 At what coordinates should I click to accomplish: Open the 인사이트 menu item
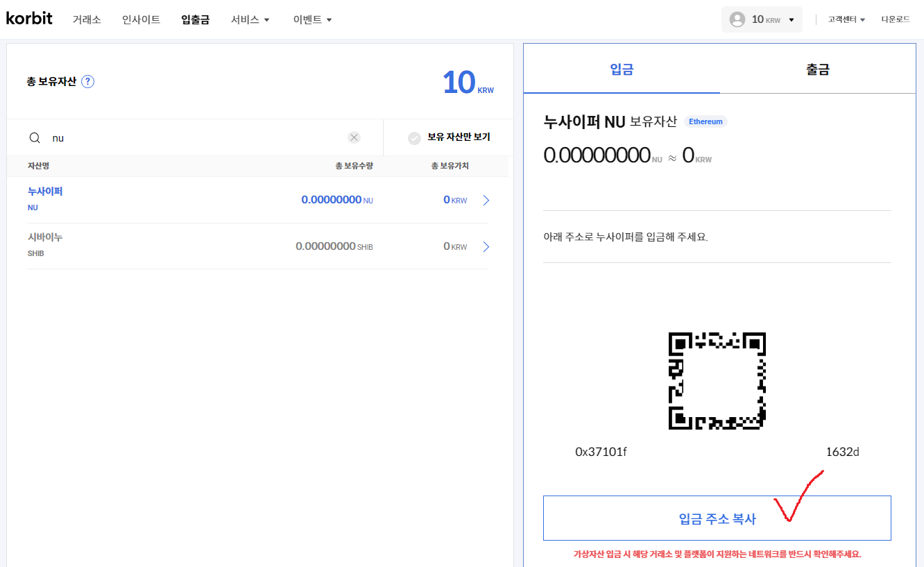[x=141, y=19]
